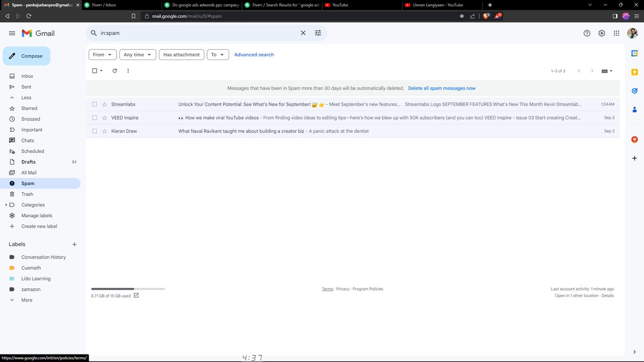Clear the search with the X icon
This screenshot has height=362, width=644.
pyautogui.click(x=303, y=33)
